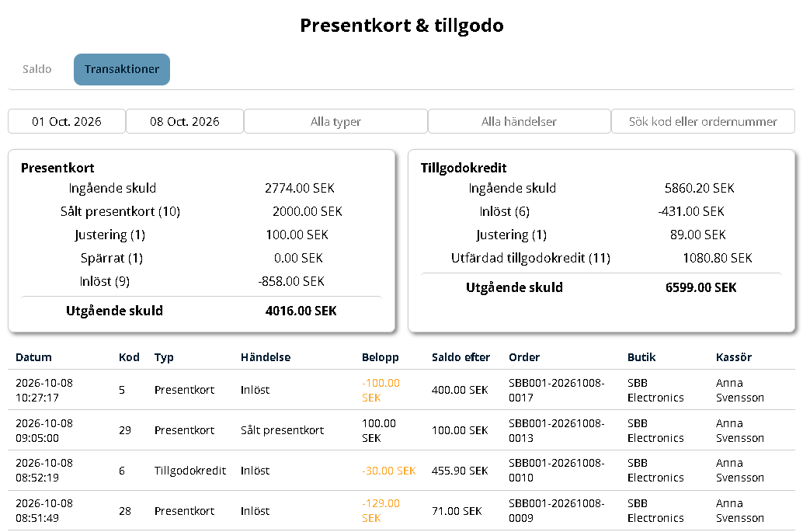
Task: Click the timestamp 2026-10-08 10:27:17
Action: point(44,390)
